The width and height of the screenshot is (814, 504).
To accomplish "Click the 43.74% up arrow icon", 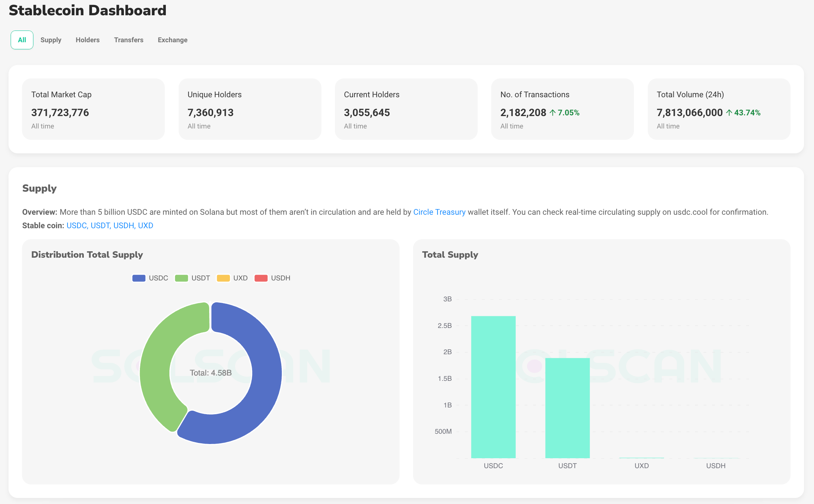I will tap(729, 113).
